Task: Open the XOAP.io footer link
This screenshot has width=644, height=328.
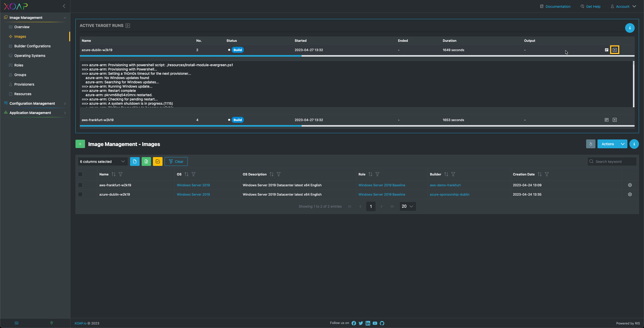Action: (80, 323)
